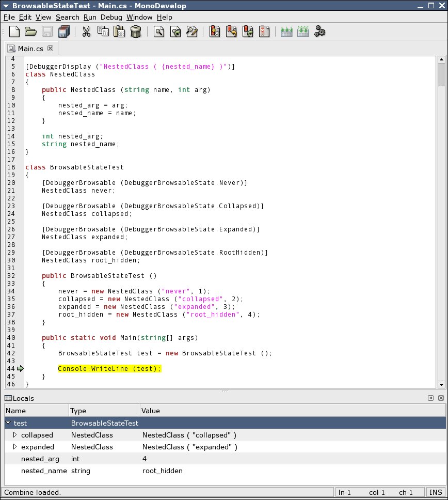
Task: Click the 'ch 1' status bar entry
Action: (406, 492)
